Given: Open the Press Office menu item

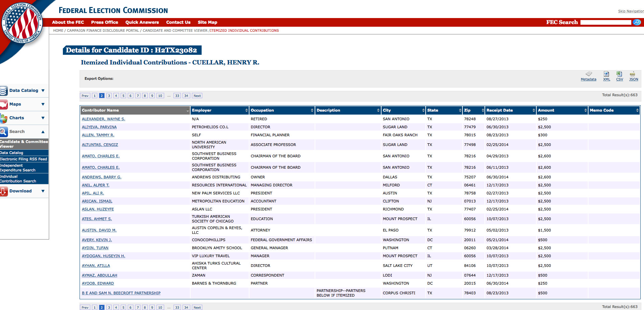Looking at the screenshot, I should click(x=104, y=22).
